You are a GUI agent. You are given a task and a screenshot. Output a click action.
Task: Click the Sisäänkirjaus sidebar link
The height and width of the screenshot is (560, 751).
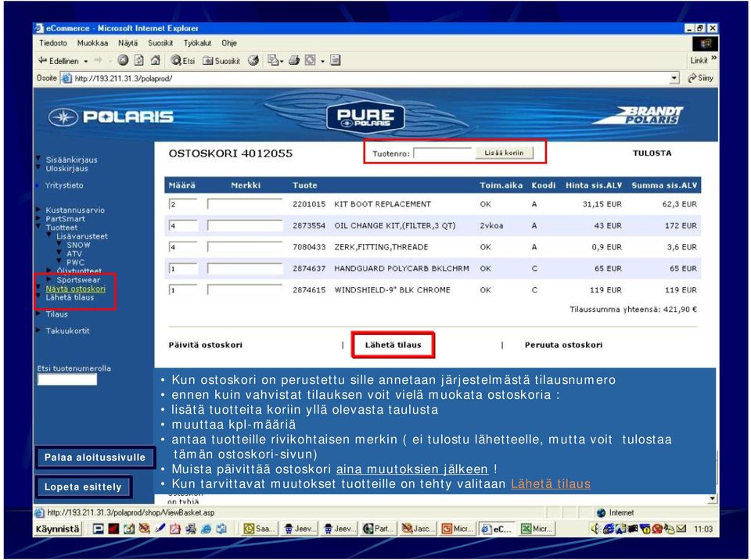[71, 160]
